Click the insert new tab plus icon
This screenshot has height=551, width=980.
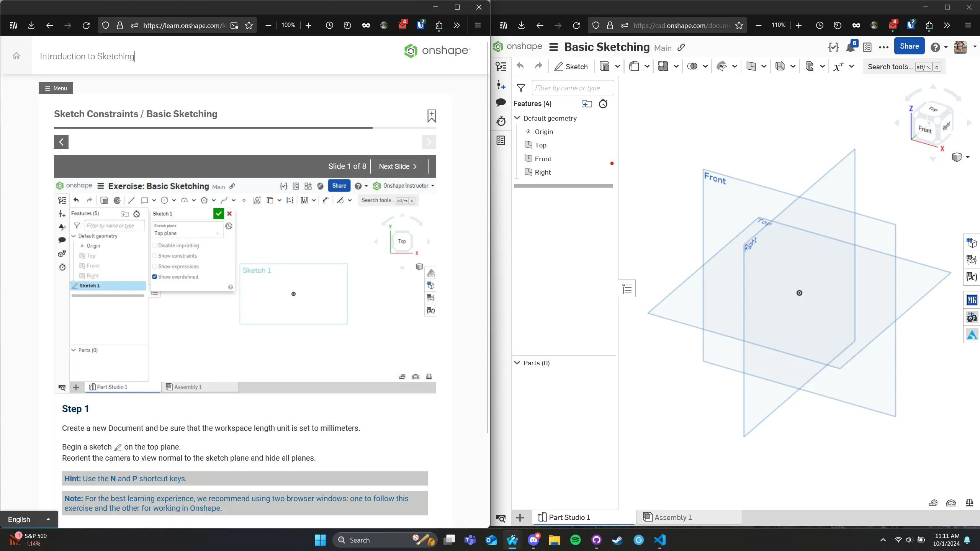click(x=520, y=518)
